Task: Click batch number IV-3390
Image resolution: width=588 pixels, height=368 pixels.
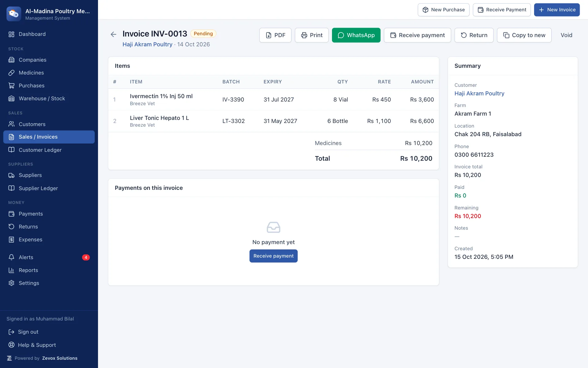Action: 233,99
